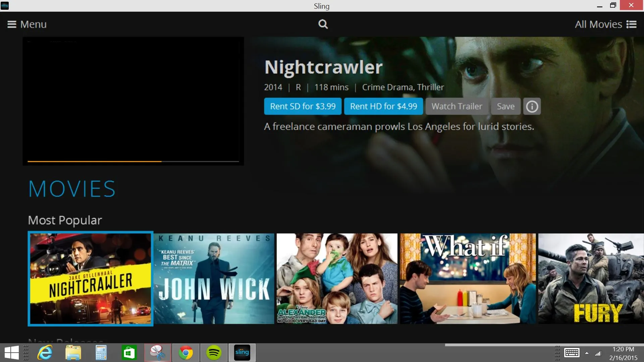
Task: Select the Alexander movie poster
Action: coord(337,279)
